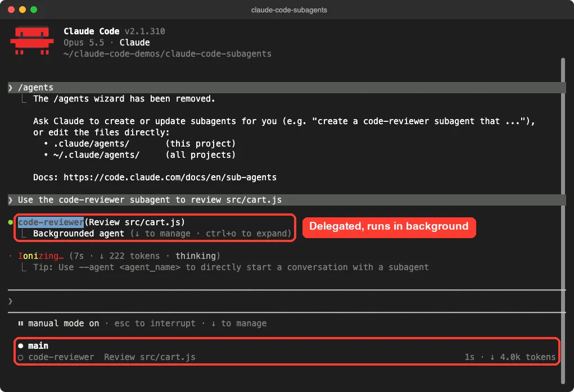Close the claude-code-subagents window with red button
This screenshot has height=392, width=574.
click(11, 10)
